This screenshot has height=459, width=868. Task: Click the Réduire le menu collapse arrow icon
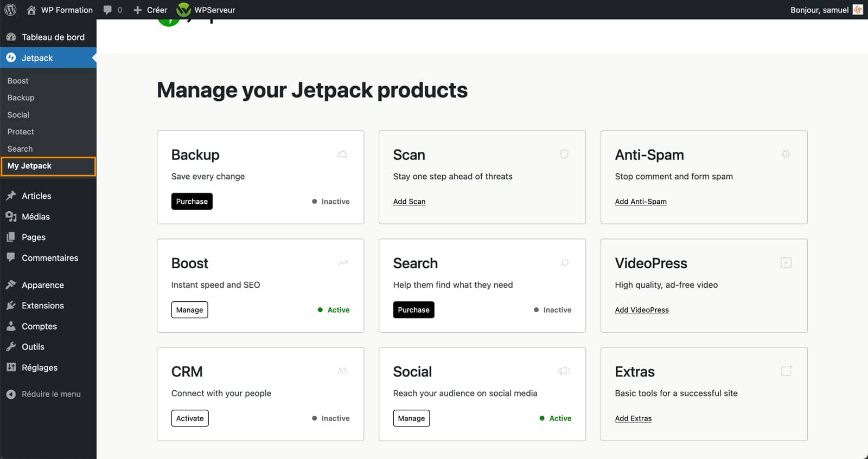(11, 394)
